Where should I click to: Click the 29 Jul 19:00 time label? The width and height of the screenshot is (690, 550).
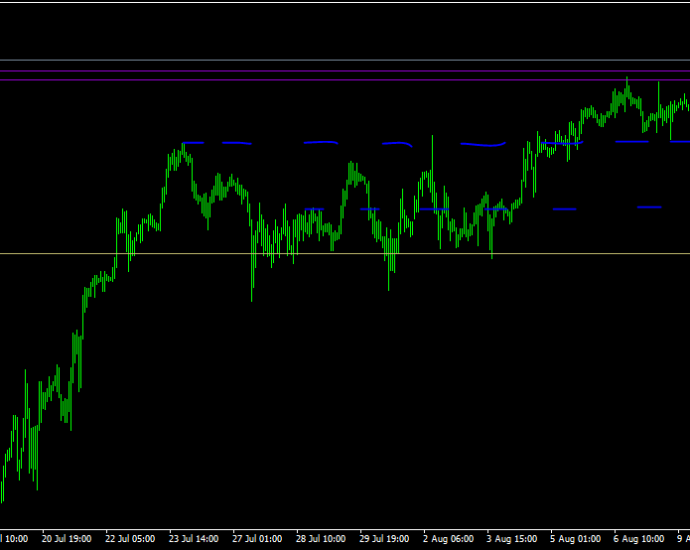[x=384, y=539]
